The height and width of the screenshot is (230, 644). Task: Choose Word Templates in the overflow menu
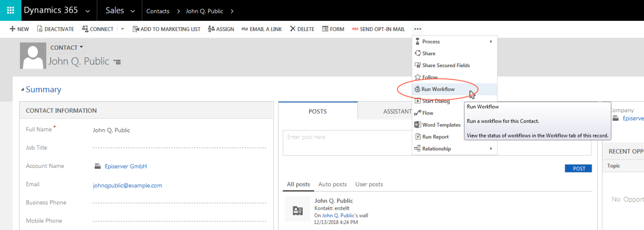tap(441, 125)
